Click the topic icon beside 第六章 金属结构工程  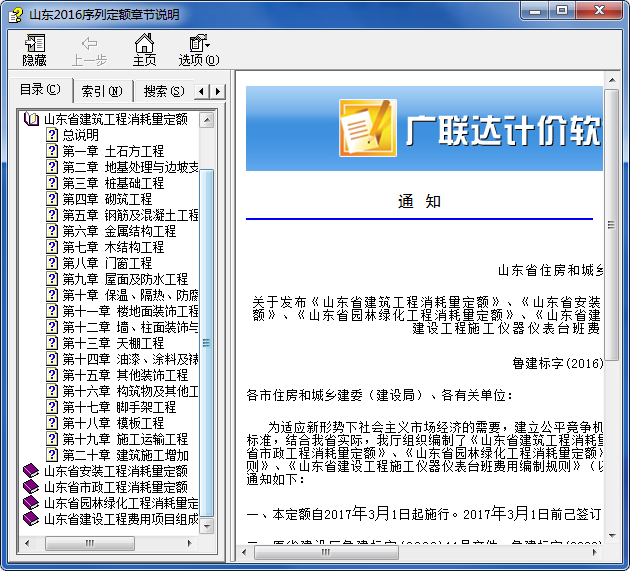coord(52,231)
